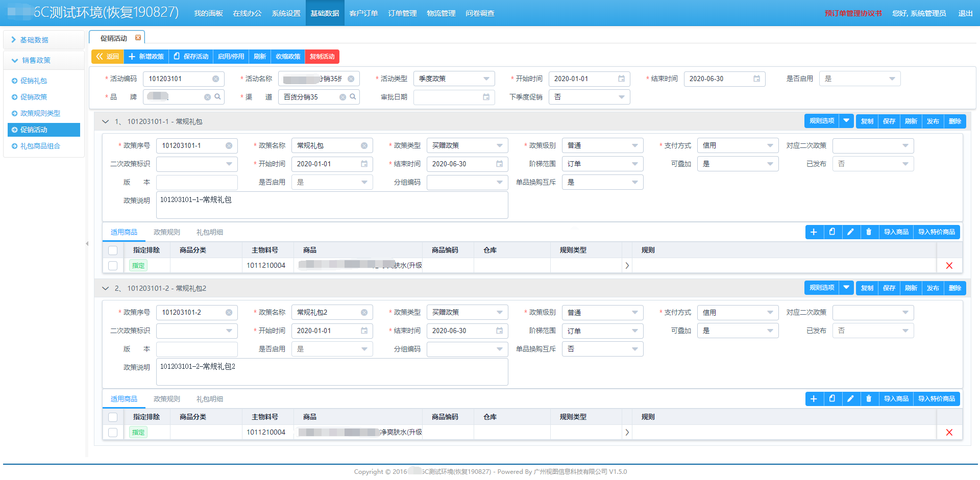Image resolution: width=980 pixels, height=480 pixels.
Task: Clear the 活动名称 field
Action: [x=351, y=79]
